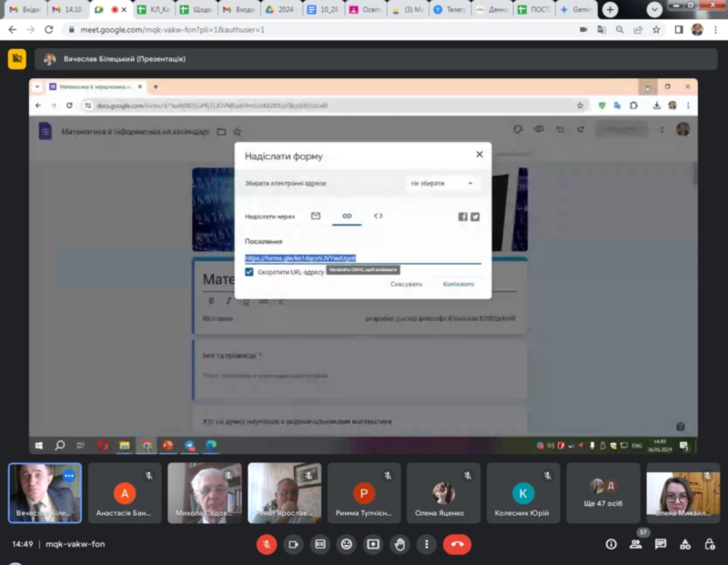Image resolution: width=728 pixels, height=565 pixels.
Task: Open a new browser tab
Action: pos(610,9)
